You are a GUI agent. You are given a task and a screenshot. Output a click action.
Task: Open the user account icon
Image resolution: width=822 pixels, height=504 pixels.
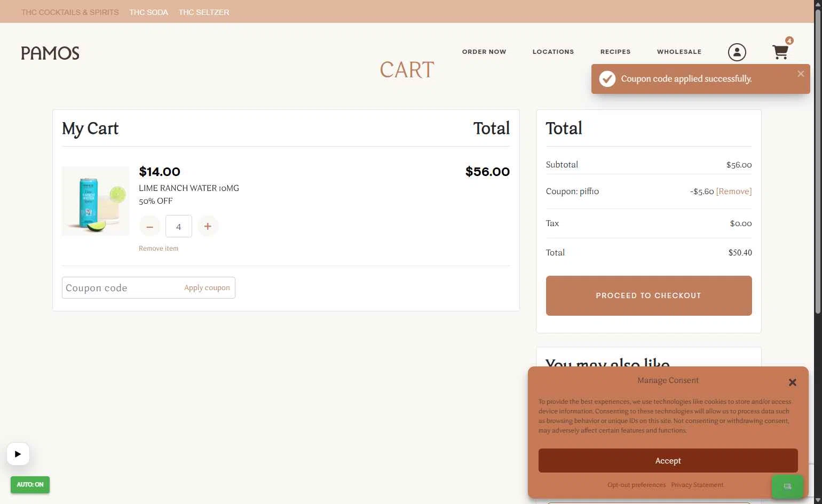tap(737, 52)
